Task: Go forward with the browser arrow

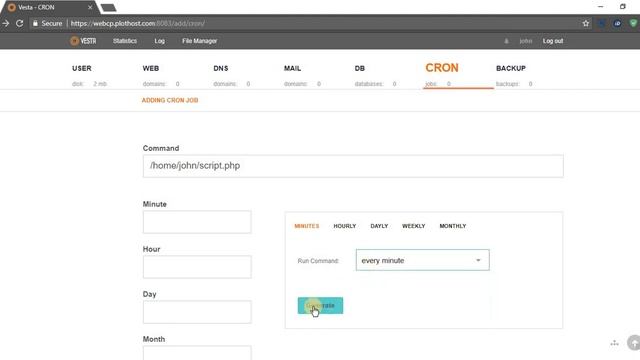Action: pos(6,23)
